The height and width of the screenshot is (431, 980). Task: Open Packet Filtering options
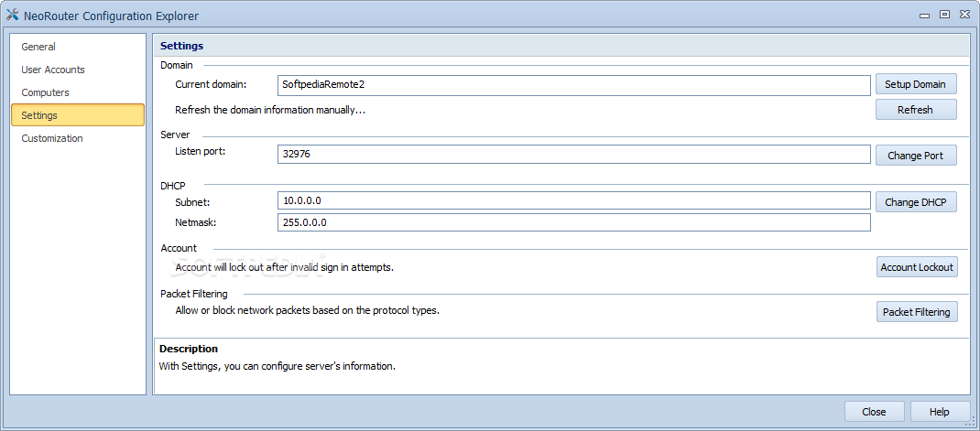tap(916, 312)
